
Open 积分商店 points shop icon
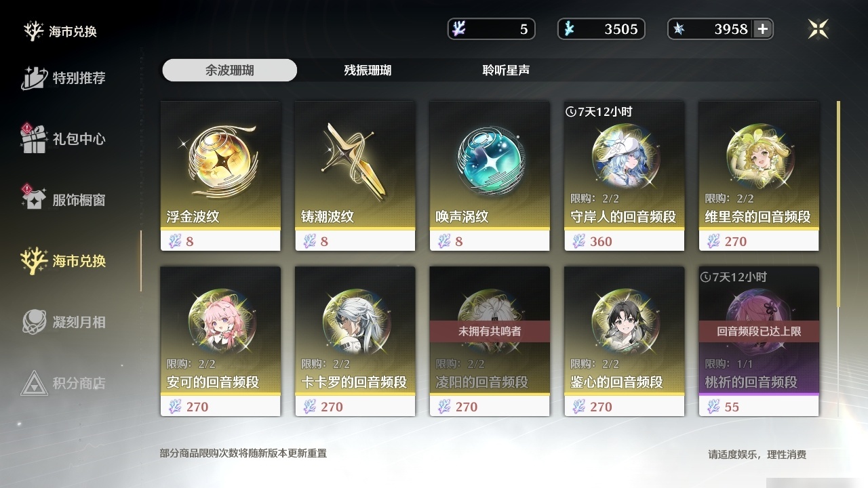click(x=34, y=383)
